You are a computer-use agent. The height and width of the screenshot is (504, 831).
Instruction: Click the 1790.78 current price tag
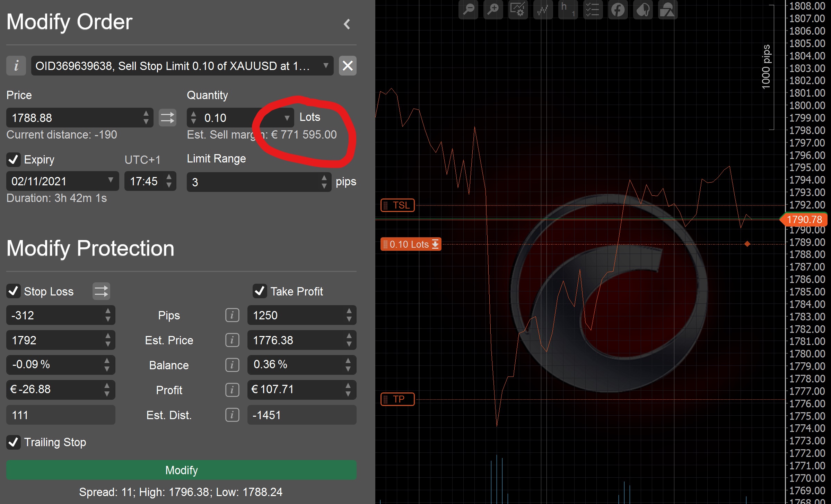804,220
